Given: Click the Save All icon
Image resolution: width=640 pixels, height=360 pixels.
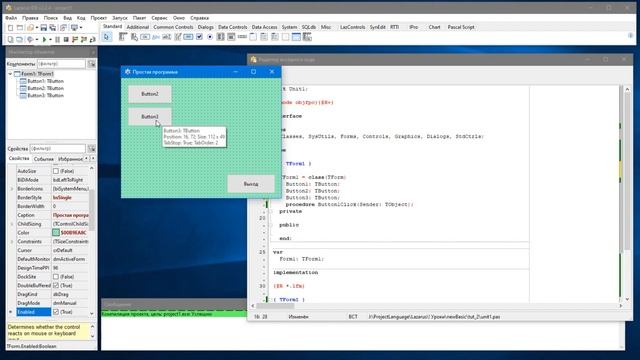Looking at the screenshot, I should 52,28.
